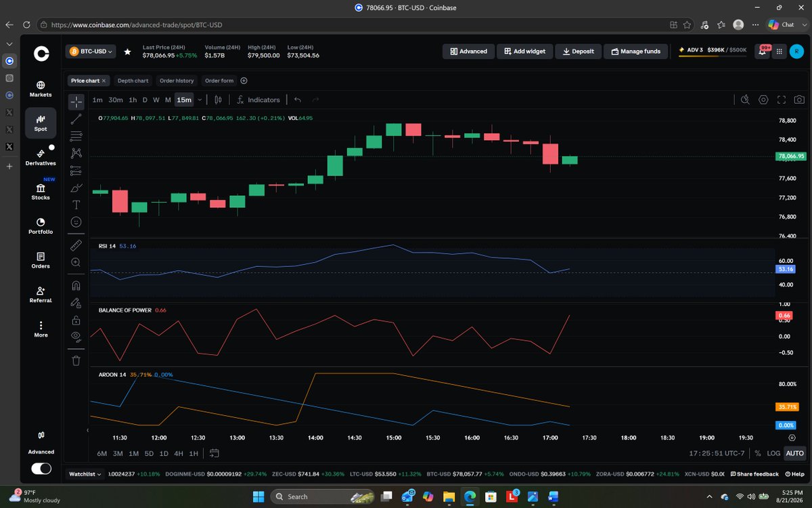The width and height of the screenshot is (812, 508).
Task: Open the candlestick chart style selector
Action: tap(218, 100)
